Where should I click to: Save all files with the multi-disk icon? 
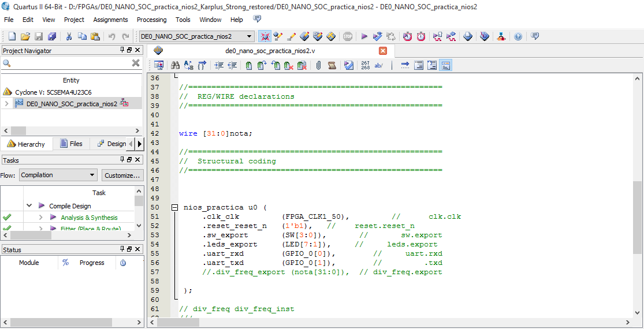(x=52, y=36)
